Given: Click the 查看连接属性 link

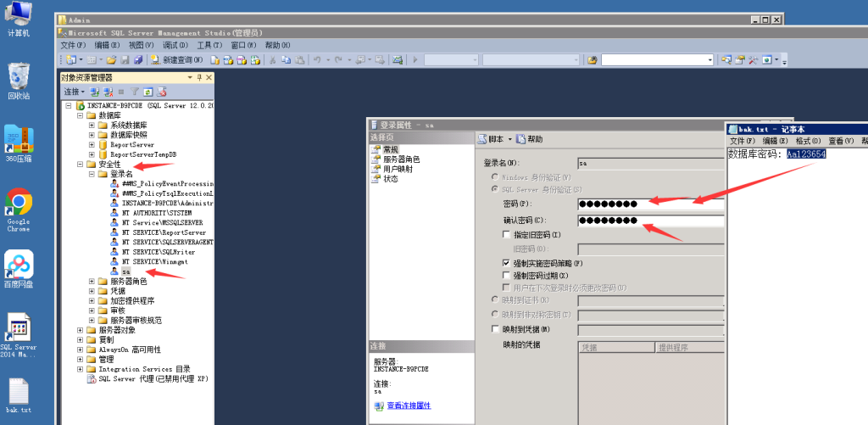Looking at the screenshot, I should (x=408, y=406).
